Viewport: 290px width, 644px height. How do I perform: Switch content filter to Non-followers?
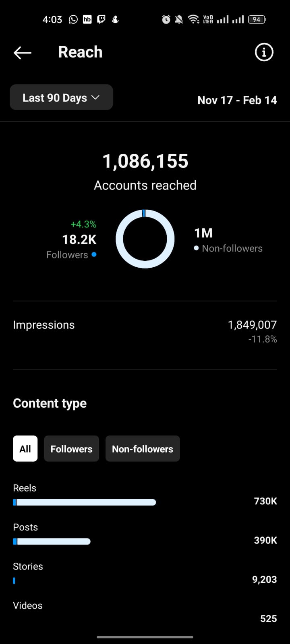(143, 448)
